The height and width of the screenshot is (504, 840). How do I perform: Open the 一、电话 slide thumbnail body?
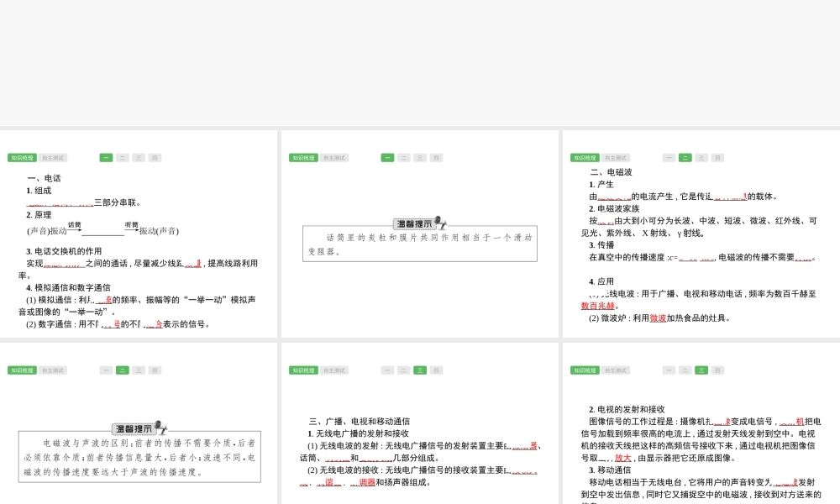tap(139, 252)
